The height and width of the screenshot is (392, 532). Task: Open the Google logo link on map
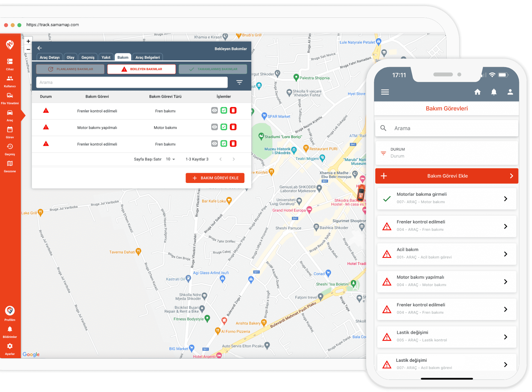point(31,354)
